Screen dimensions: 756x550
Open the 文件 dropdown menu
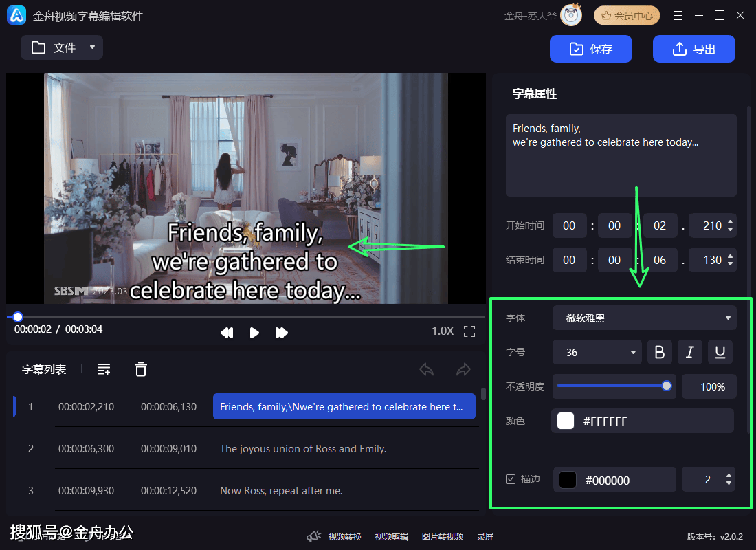(x=62, y=47)
